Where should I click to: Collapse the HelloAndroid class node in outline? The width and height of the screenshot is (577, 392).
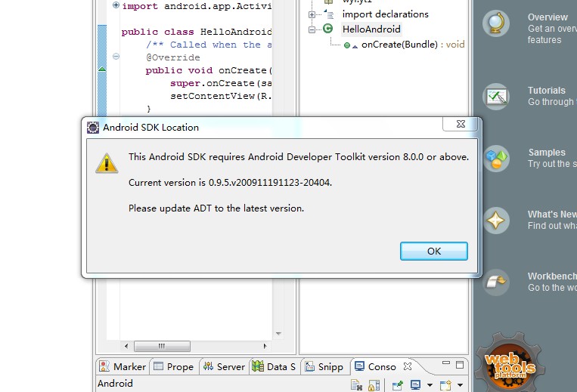312,29
